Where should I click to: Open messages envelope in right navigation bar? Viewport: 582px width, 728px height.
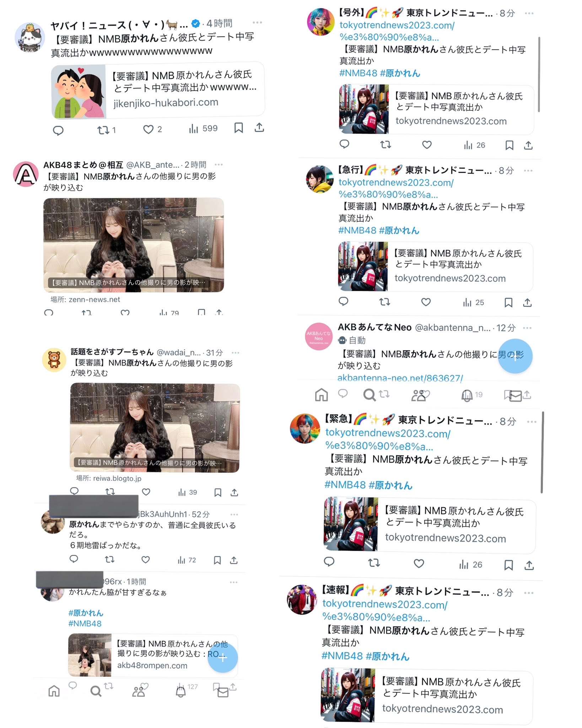click(516, 396)
